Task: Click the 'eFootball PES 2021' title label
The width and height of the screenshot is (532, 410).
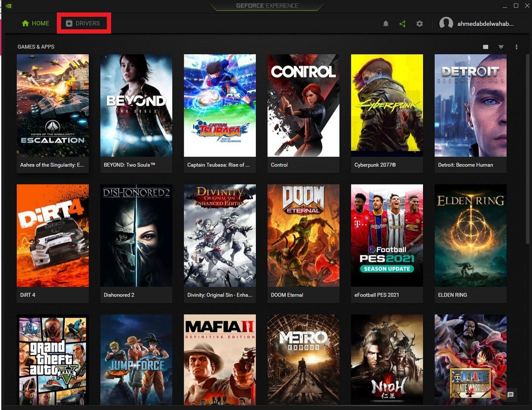Action: pos(376,295)
